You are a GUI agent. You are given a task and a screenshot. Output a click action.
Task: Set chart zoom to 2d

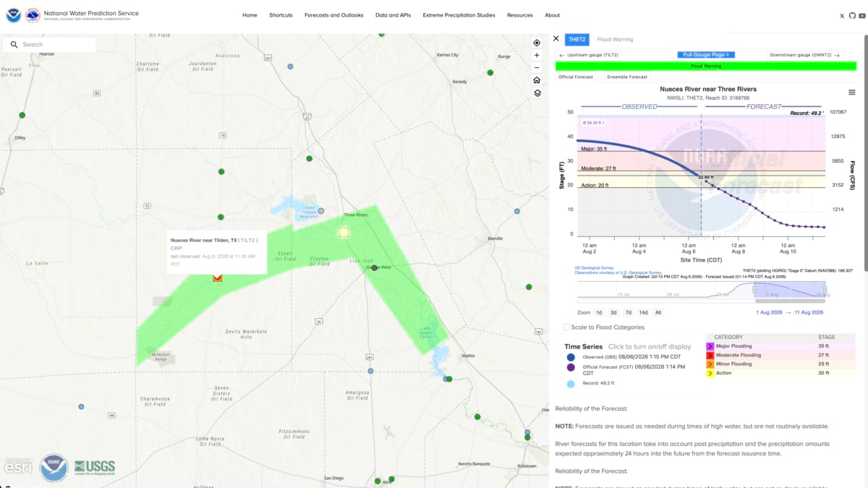tap(613, 312)
